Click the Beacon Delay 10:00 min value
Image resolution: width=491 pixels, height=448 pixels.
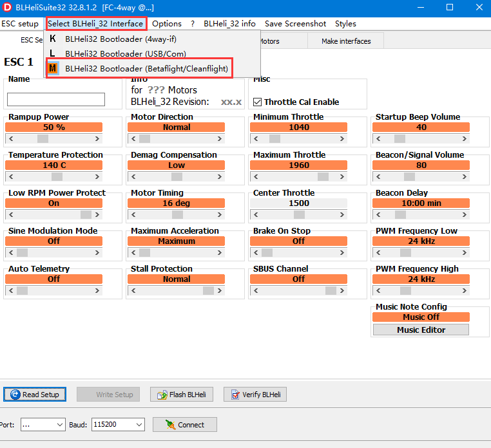(421, 203)
